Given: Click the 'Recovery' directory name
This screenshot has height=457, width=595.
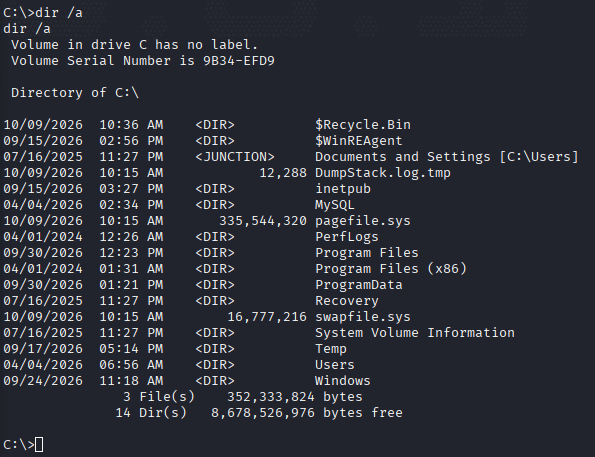Looking at the screenshot, I should tap(347, 301).
